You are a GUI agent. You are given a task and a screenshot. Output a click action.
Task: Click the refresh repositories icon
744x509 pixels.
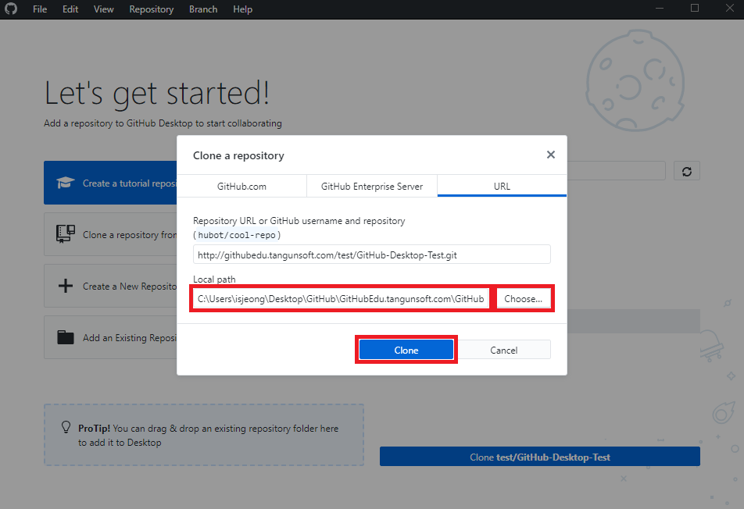687,171
